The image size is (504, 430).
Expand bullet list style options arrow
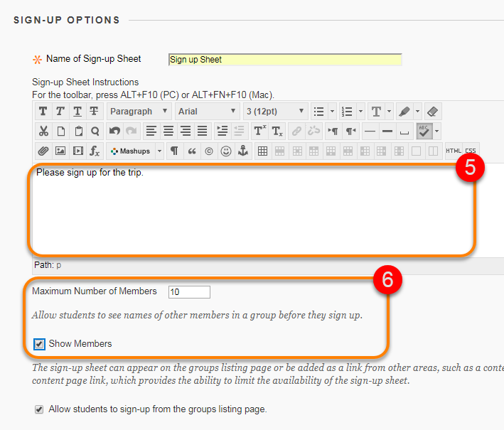pos(333,112)
